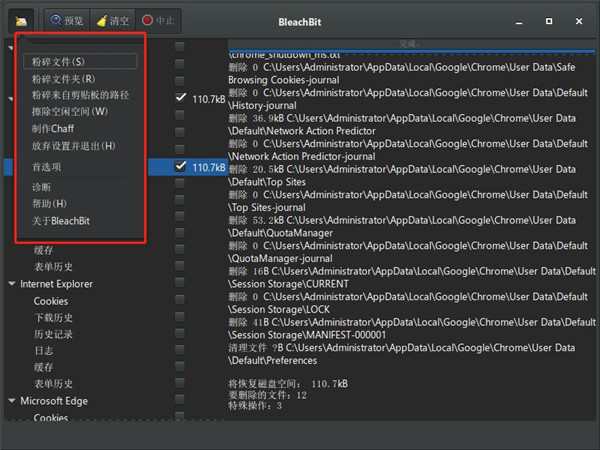Click the 要删除的文件: 12 summary line
Image resolution: width=600 pixels, height=450 pixels.
pos(267,395)
